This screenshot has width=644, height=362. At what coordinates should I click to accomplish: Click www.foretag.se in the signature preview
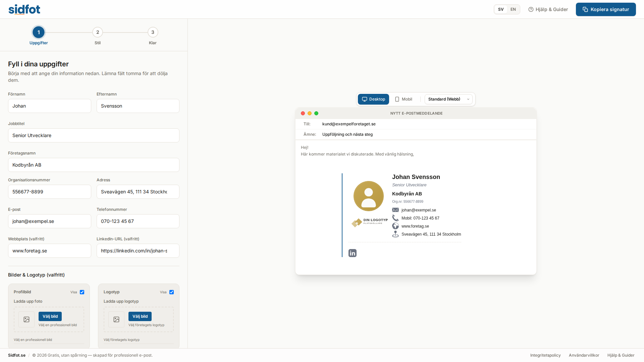click(x=415, y=226)
